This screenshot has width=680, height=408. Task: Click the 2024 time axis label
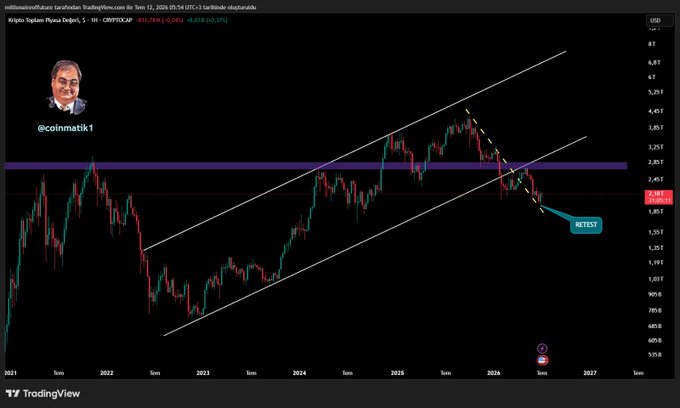(299, 373)
